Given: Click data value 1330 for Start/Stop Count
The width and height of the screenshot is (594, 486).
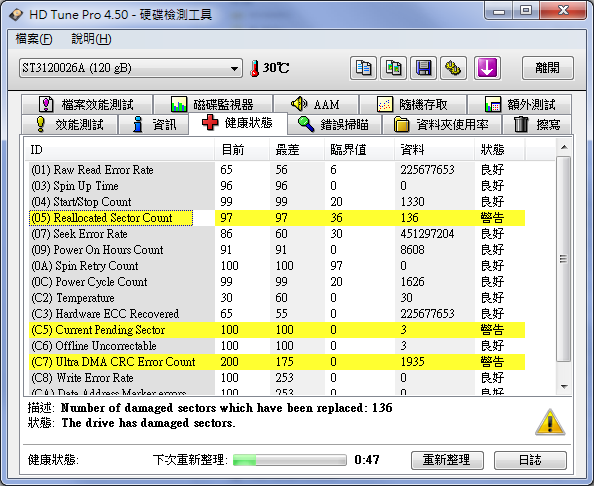Looking at the screenshot, I should pyautogui.click(x=412, y=202).
